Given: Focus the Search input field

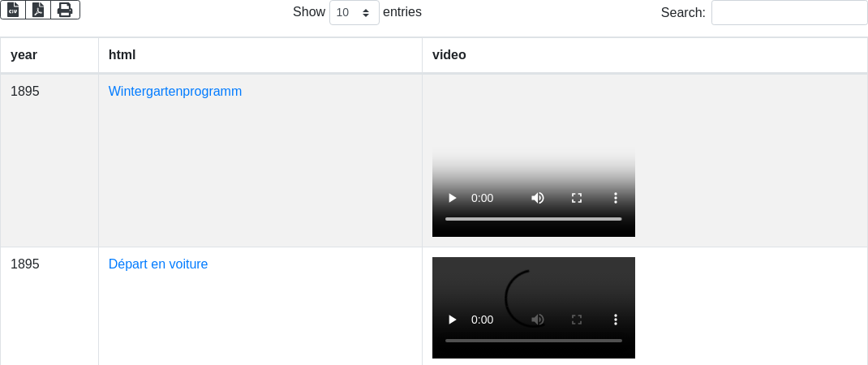Looking at the screenshot, I should pyautogui.click(x=789, y=13).
